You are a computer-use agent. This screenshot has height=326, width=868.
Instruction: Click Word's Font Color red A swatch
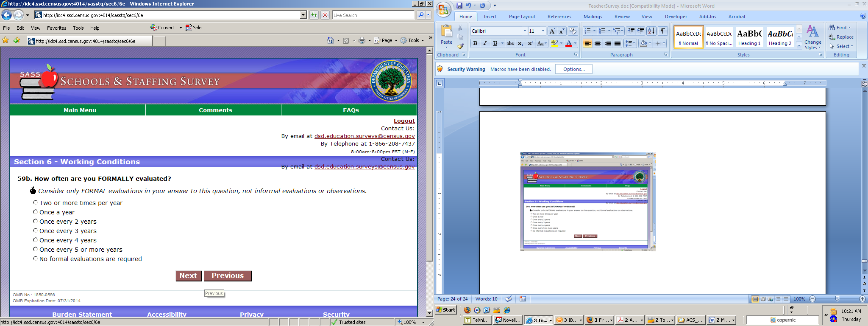coord(569,43)
